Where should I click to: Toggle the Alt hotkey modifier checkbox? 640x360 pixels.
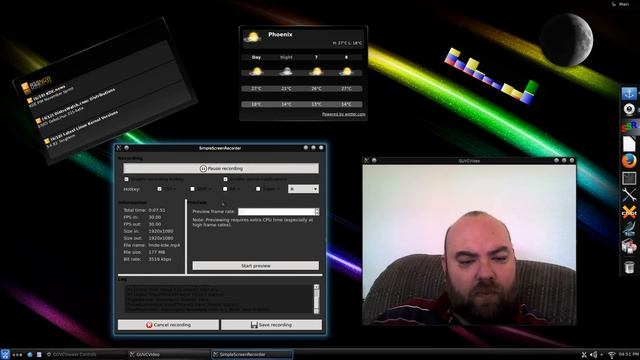coord(225,189)
